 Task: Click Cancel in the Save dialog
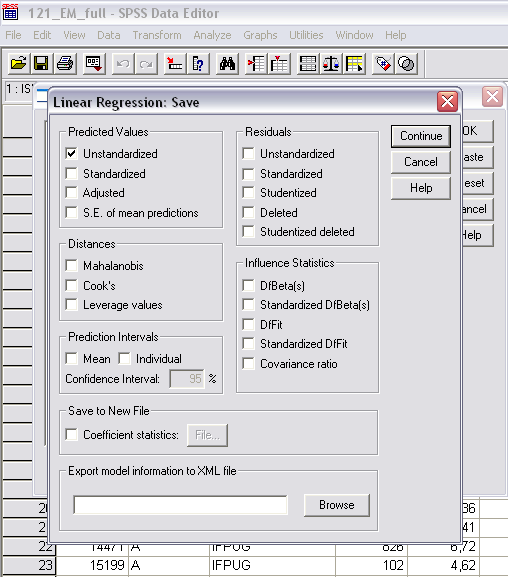[x=421, y=162]
